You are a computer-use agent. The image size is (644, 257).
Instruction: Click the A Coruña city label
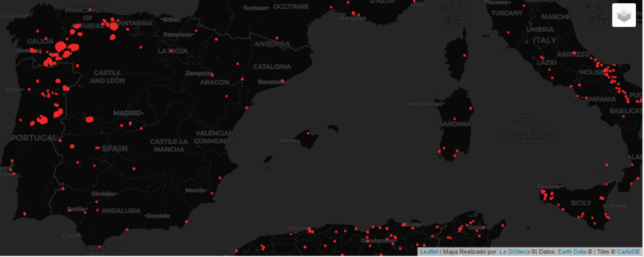coord(14,16)
